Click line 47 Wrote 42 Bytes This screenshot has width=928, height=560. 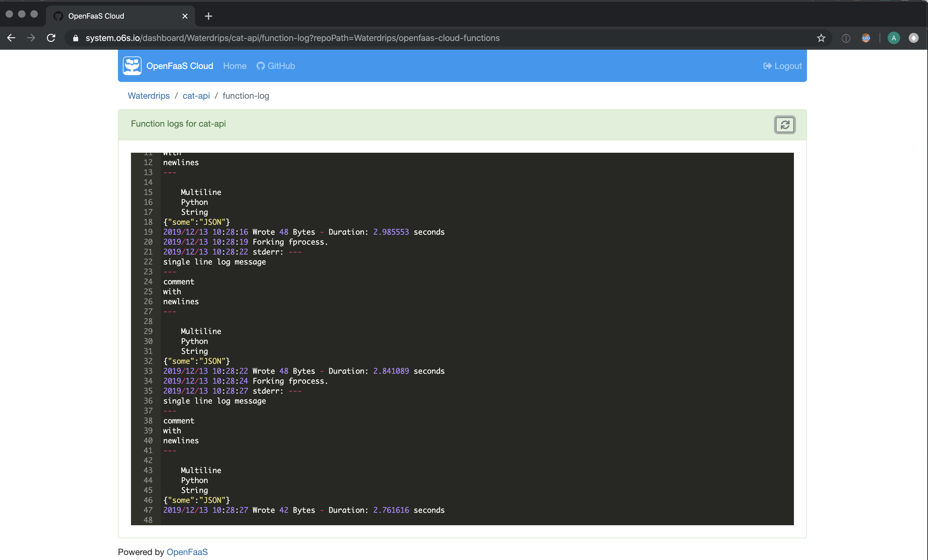point(304,510)
